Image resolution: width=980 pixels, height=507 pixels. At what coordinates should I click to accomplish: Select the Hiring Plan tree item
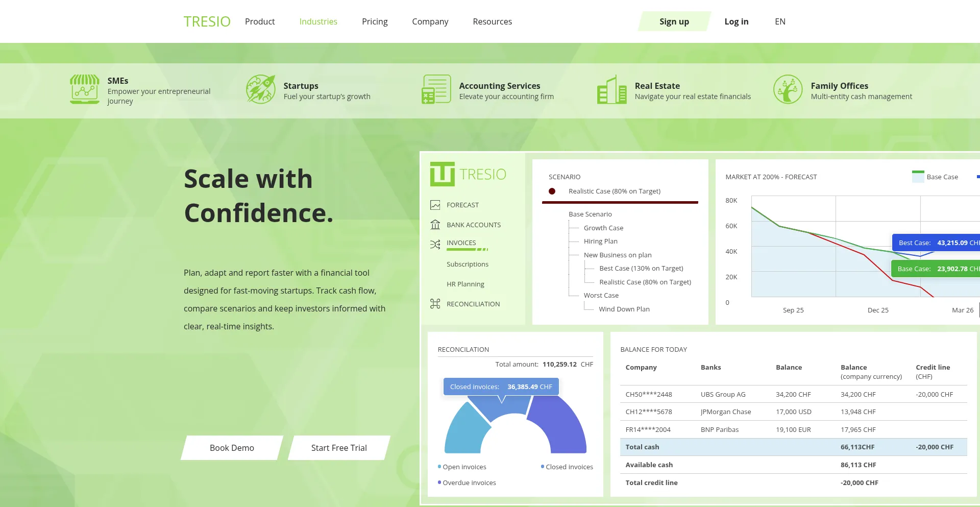pos(601,242)
